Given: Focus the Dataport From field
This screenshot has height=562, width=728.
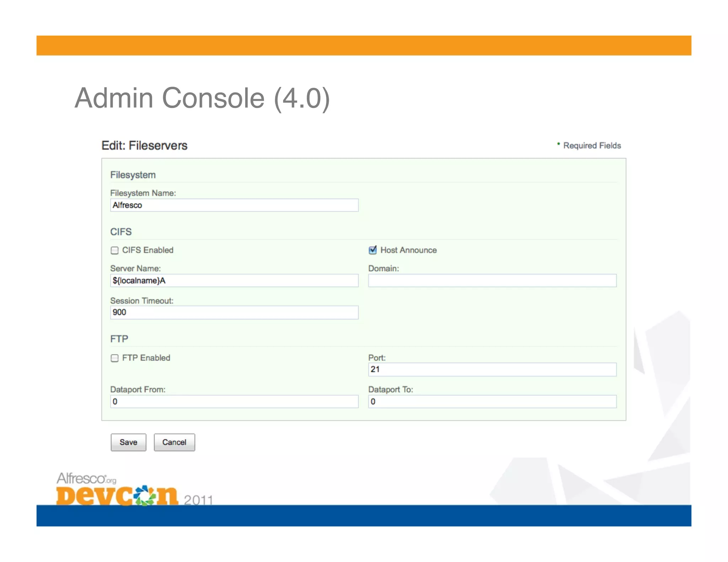Looking at the screenshot, I should (x=234, y=402).
